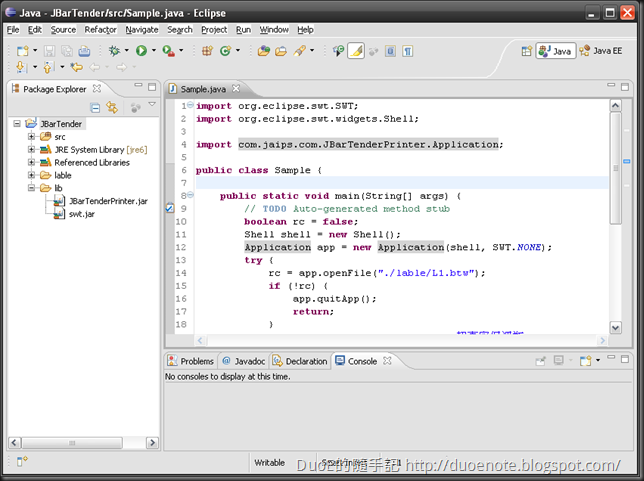Open the Refactor menu
Viewport: 644px width, 481px height.
pos(100,30)
